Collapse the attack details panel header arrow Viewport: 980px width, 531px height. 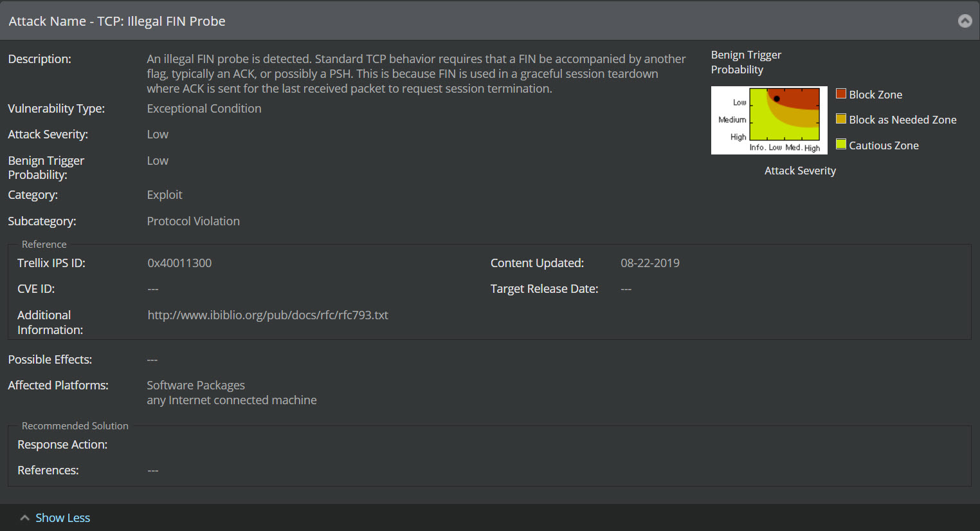click(x=965, y=21)
